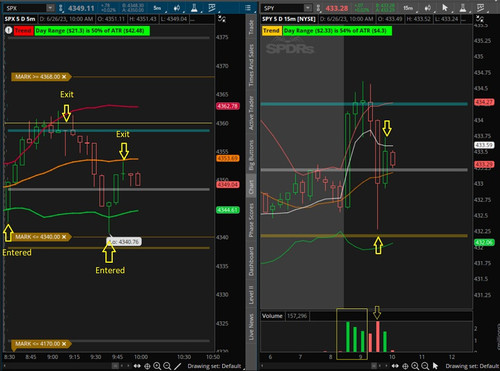Image resolution: width=500 pixels, height=371 pixels.
Task: Click the SPX last price 4349.11
Action: tap(81, 8)
